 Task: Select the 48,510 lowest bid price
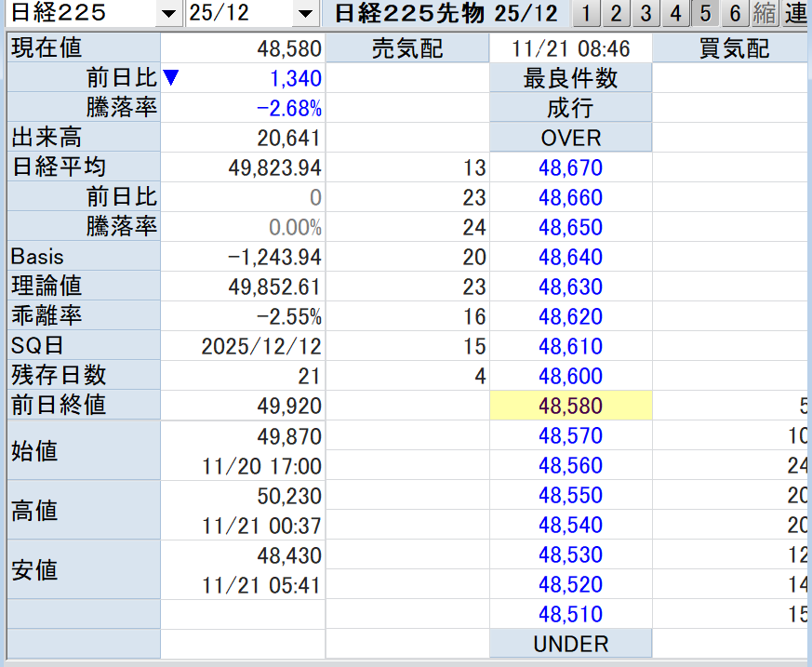point(570,614)
